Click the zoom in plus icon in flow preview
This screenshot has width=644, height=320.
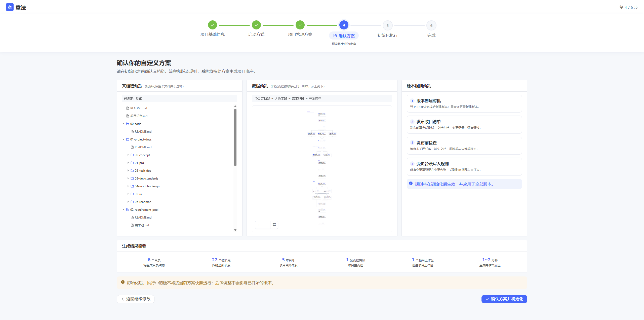259,225
